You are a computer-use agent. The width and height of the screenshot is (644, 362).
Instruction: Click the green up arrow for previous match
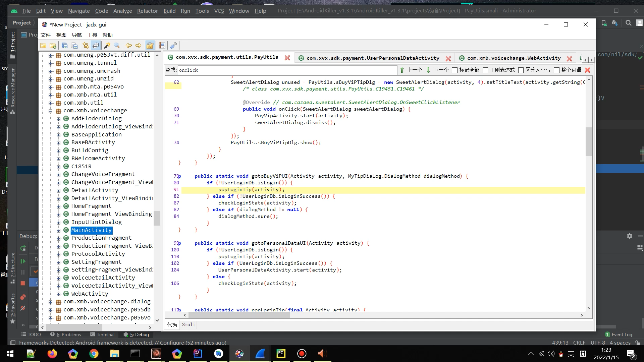coord(402,70)
